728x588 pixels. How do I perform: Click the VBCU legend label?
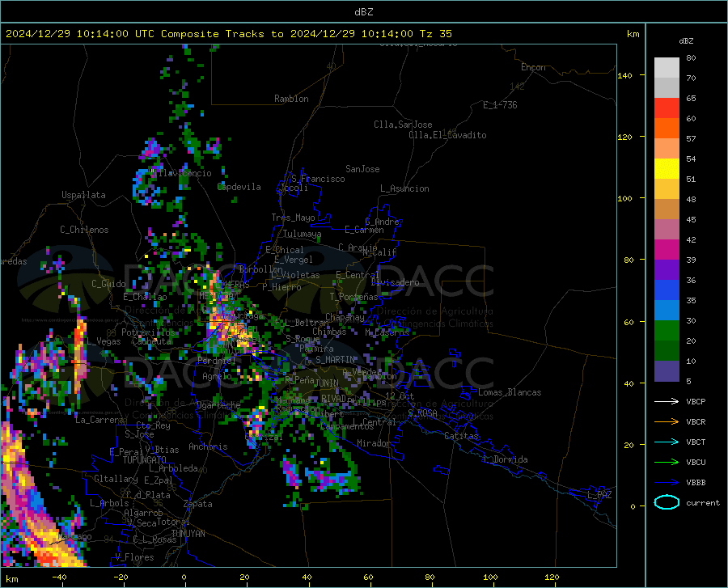(x=696, y=463)
